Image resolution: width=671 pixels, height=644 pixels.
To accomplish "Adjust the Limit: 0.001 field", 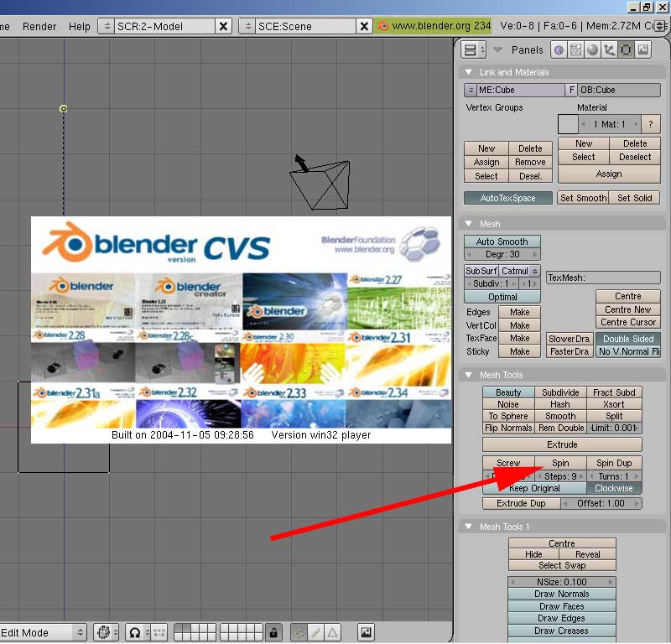I will pyautogui.click(x=614, y=428).
